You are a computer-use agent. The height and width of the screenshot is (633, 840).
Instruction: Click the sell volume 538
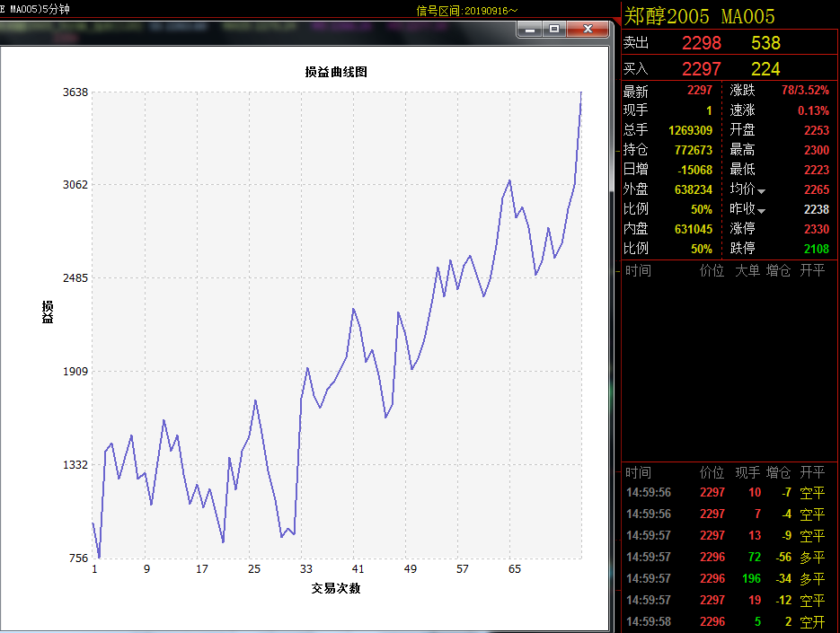tap(765, 43)
